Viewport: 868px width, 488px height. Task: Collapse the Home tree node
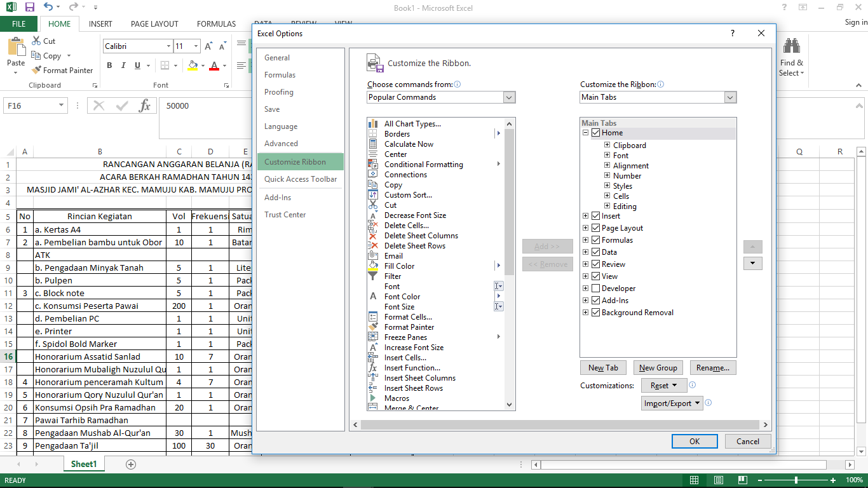(x=585, y=132)
